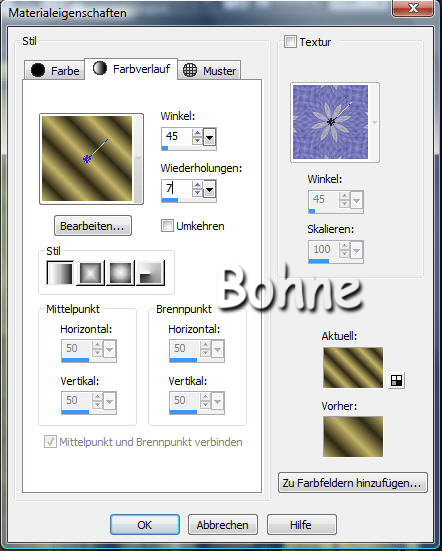Viewport: 442px width, 551px height.
Task: Select the rectangular gradient style icon
Action: click(90, 273)
